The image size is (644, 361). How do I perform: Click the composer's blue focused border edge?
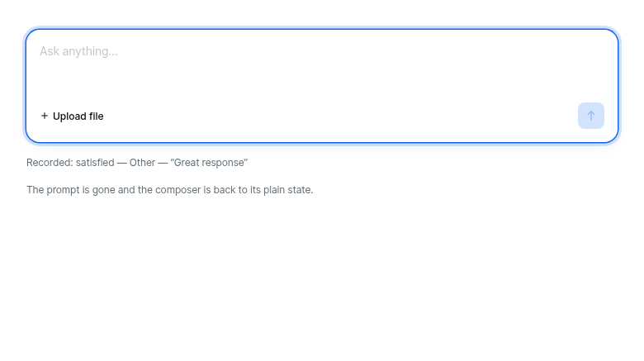[322, 29]
